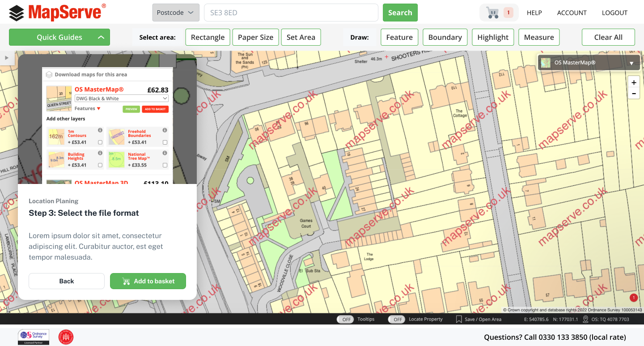644x346 pixels.
Task: Click the red notification badge on map
Action: 634,298
